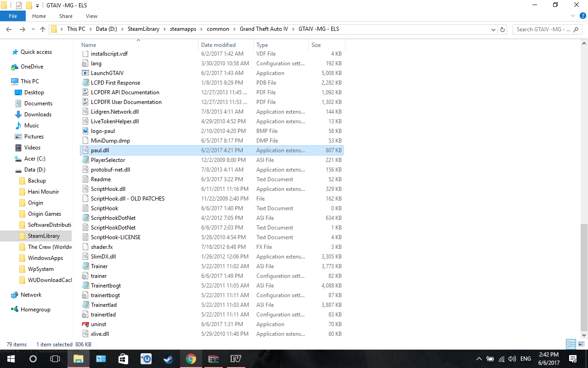
Task: Go forward in folder history
Action: coord(22,29)
